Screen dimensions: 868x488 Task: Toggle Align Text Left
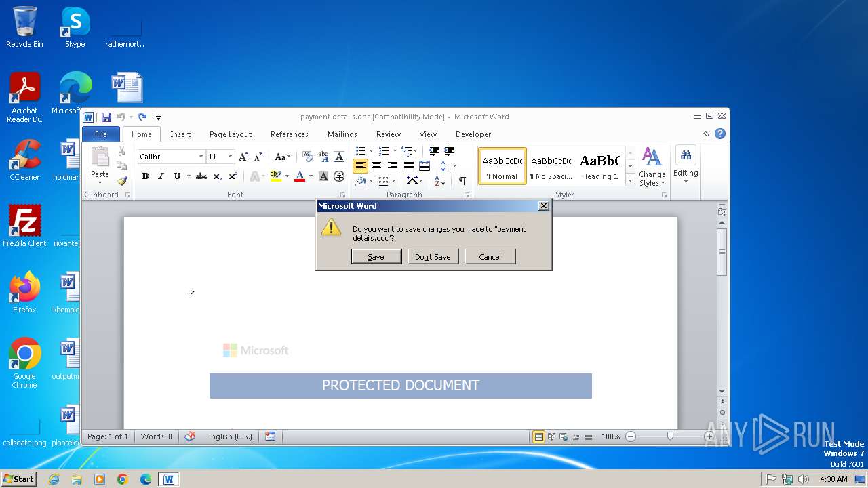click(x=360, y=165)
